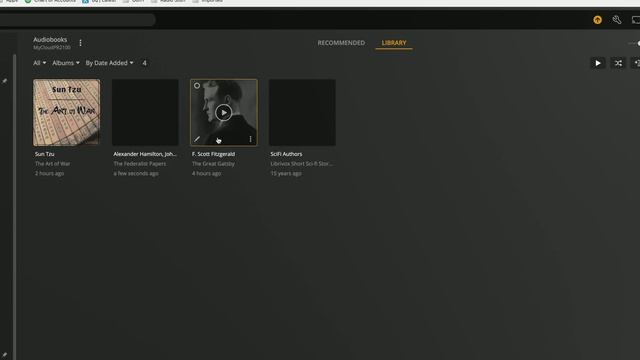The height and width of the screenshot is (360, 640).
Task: Click the Sun Tzu artist name
Action: point(44,154)
